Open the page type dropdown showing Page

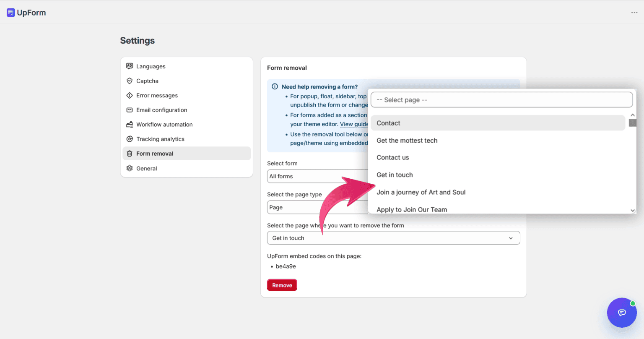(317, 207)
